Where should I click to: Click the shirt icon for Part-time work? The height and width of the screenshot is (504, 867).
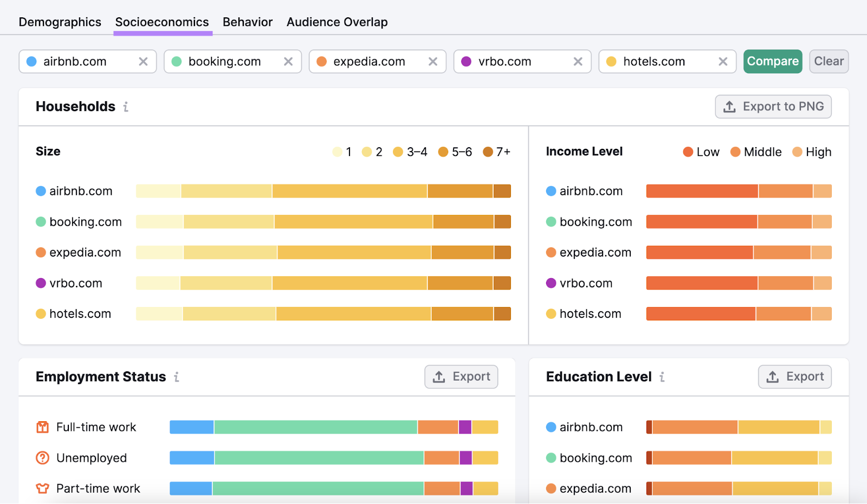[x=42, y=488]
